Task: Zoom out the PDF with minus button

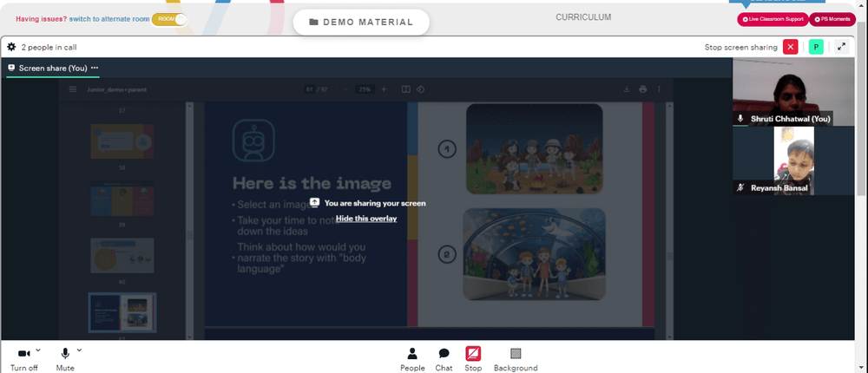Action: (345, 89)
